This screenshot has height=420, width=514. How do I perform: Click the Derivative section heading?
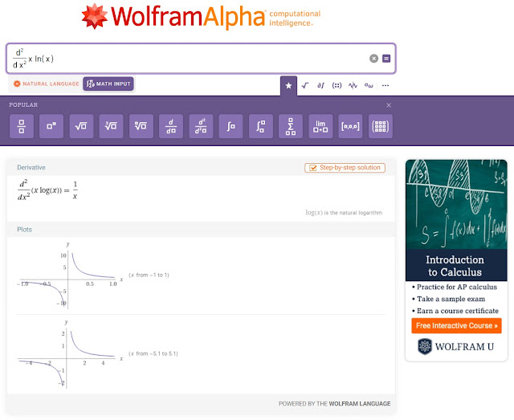click(31, 168)
